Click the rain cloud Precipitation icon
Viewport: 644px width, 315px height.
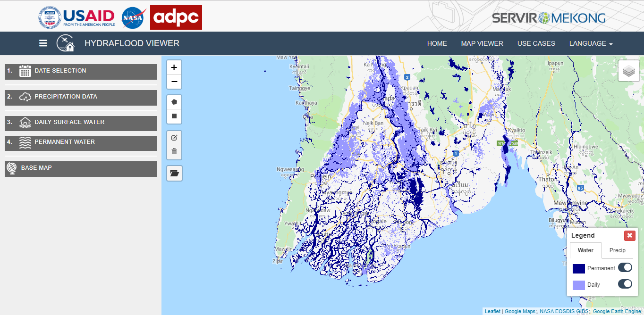(x=25, y=97)
